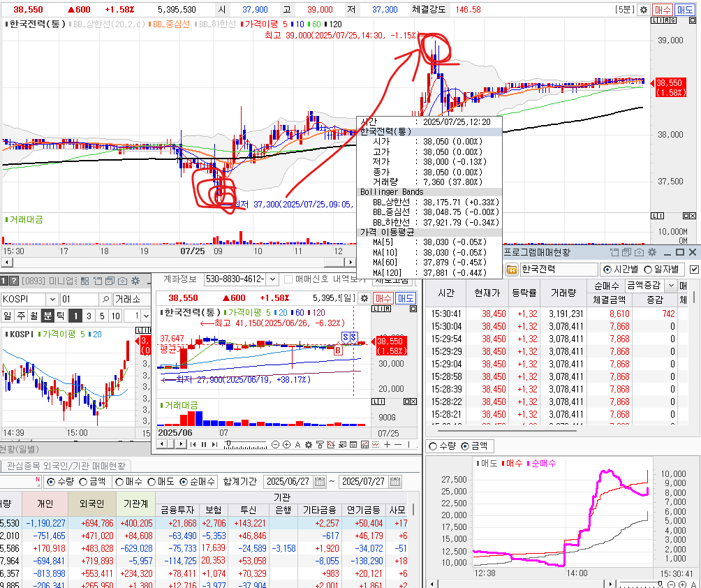Open calendar picker for end date 2025/07/27

(x=395, y=482)
